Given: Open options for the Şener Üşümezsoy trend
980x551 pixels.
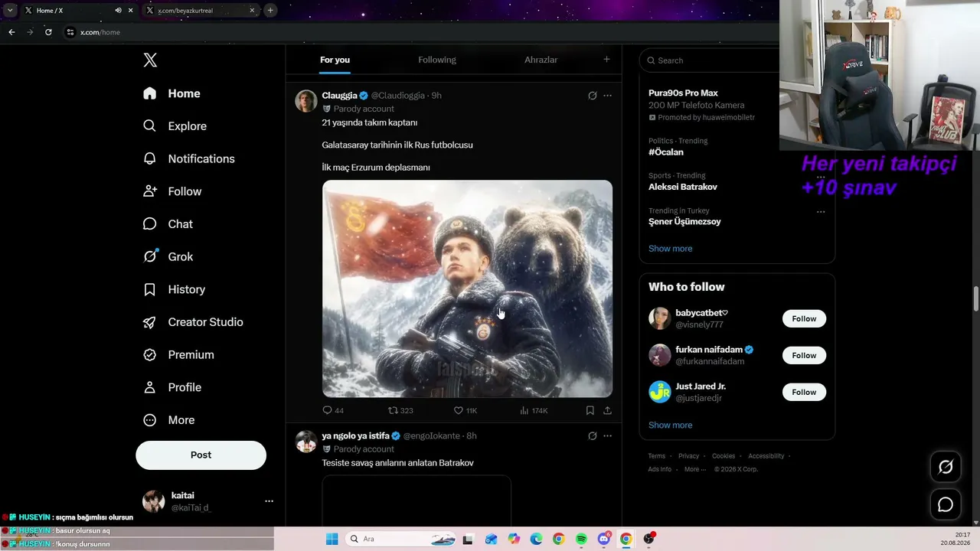Looking at the screenshot, I should tap(821, 211).
